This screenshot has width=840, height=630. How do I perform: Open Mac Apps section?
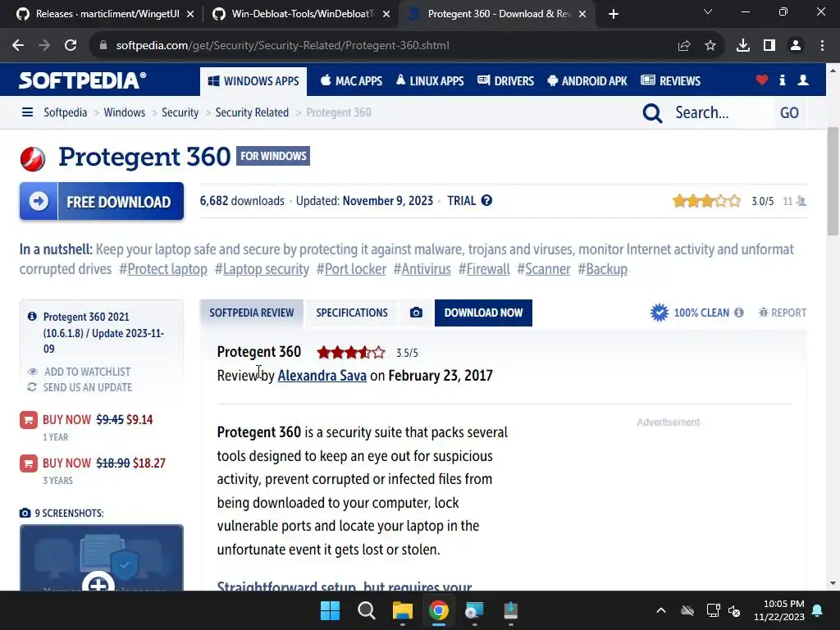pyautogui.click(x=351, y=81)
